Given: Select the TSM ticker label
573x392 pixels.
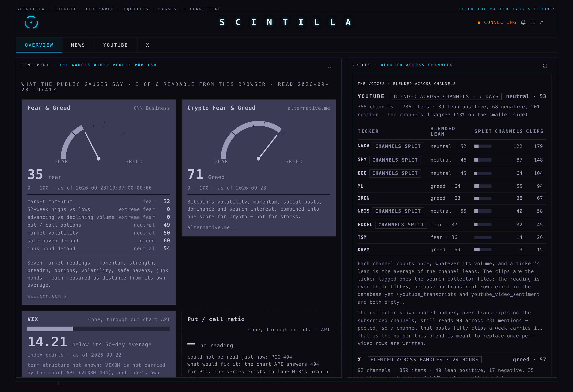Looking at the screenshot, I should pos(362,237).
